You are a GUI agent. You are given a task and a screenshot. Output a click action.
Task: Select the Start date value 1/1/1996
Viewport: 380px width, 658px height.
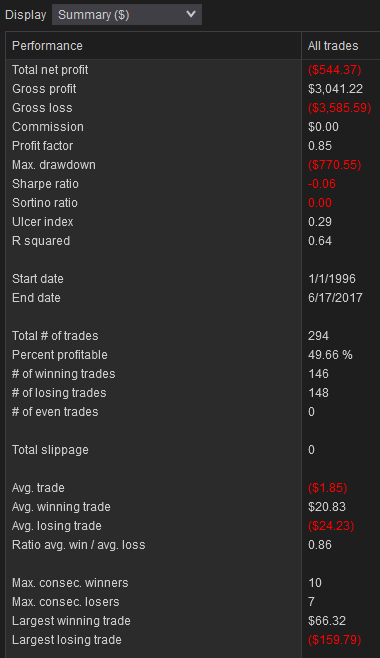[x=331, y=279]
